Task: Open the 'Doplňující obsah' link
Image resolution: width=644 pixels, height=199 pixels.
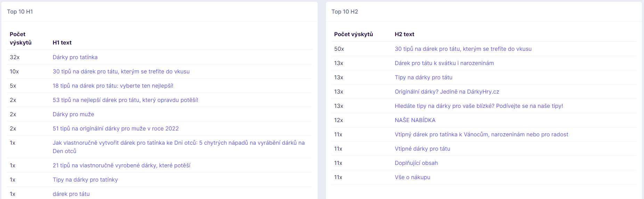Action: coord(416,163)
